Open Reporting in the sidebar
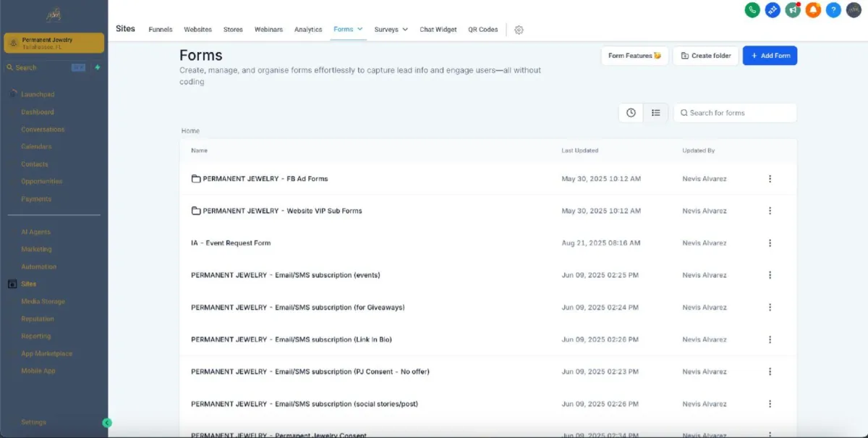Viewport: 868px width, 438px height. pyautogui.click(x=36, y=337)
